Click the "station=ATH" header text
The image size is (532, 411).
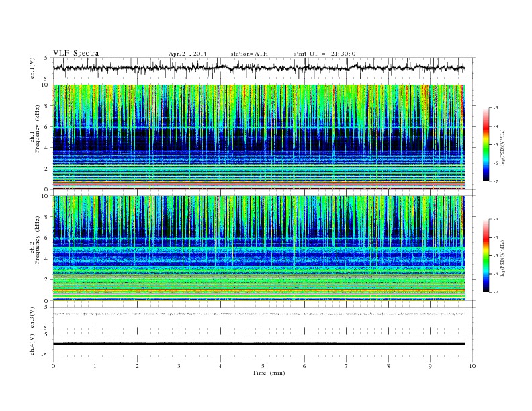point(249,54)
